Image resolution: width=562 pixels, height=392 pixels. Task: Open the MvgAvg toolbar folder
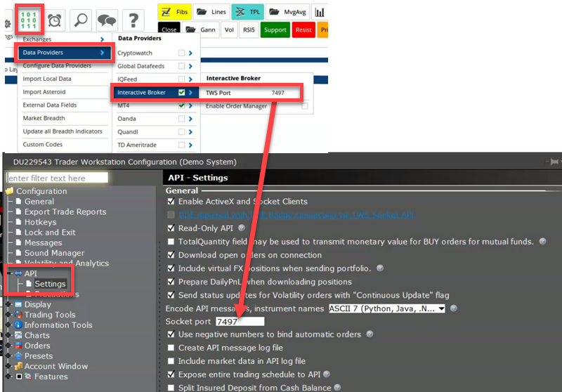(x=288, y=12)
